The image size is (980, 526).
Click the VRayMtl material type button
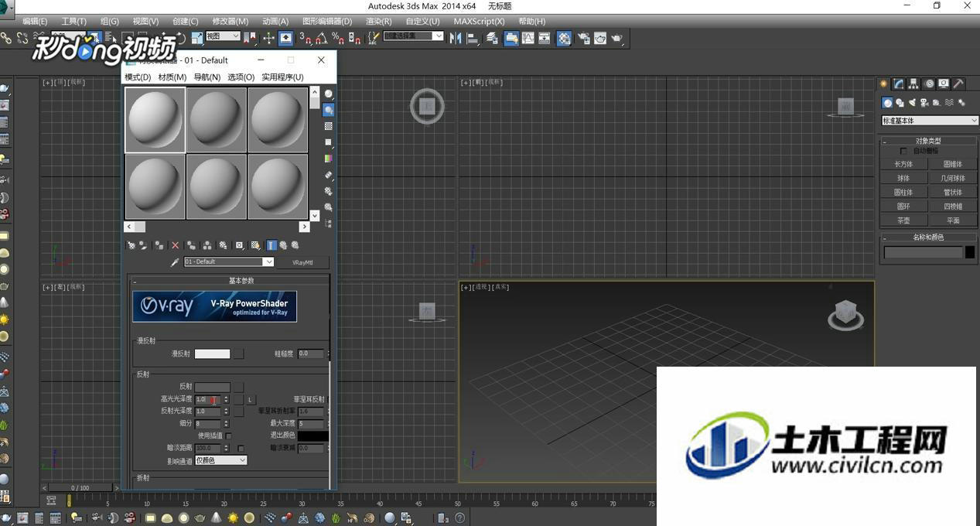(x=303, y=262)
